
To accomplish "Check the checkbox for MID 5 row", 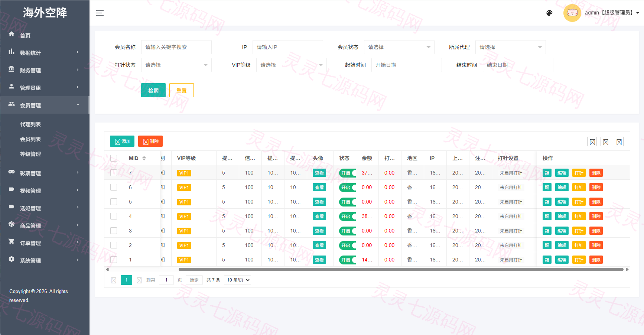I will pos(114,202).
